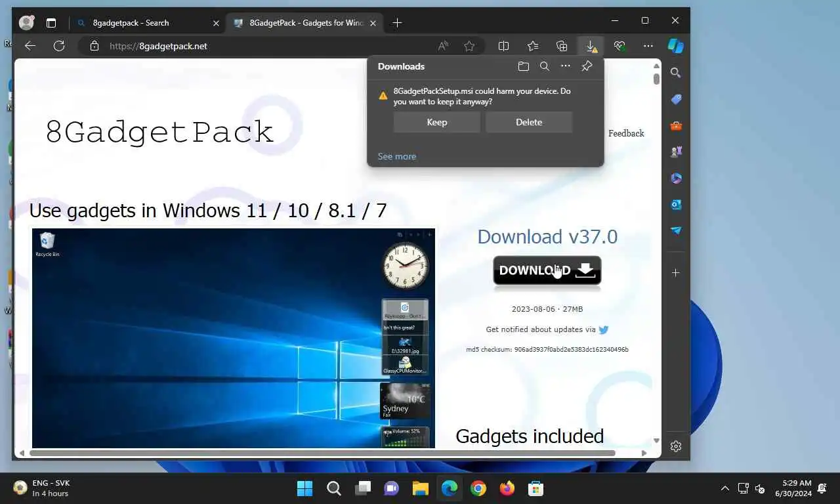Toggle the Downloads toolbar button
The width and height of the screenshot is (840, 504).
click(x=591, y=46)
